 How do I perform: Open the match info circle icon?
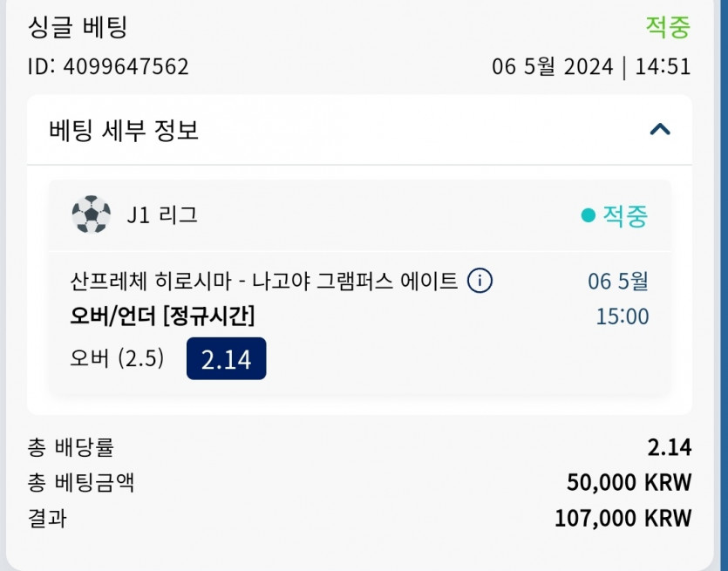480,281
